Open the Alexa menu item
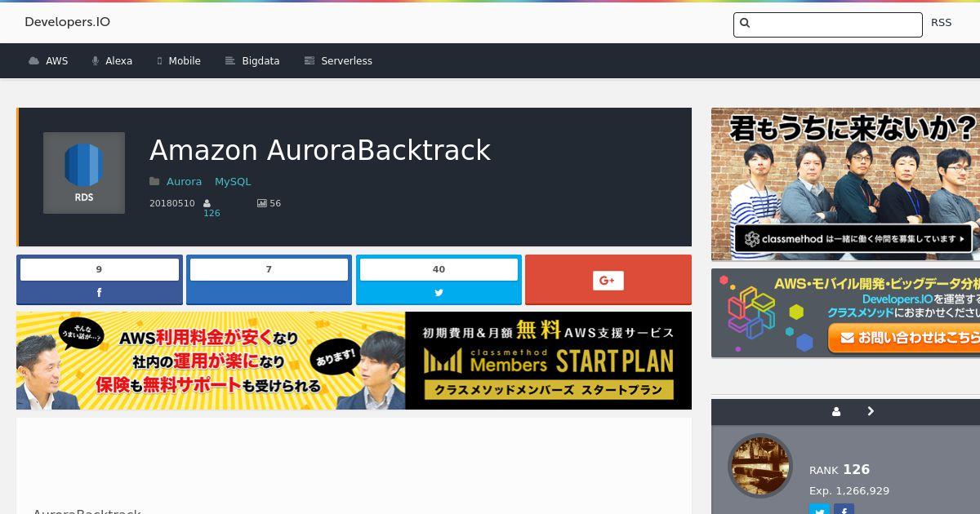Screen dimensions: 980x514 (112, 61)
